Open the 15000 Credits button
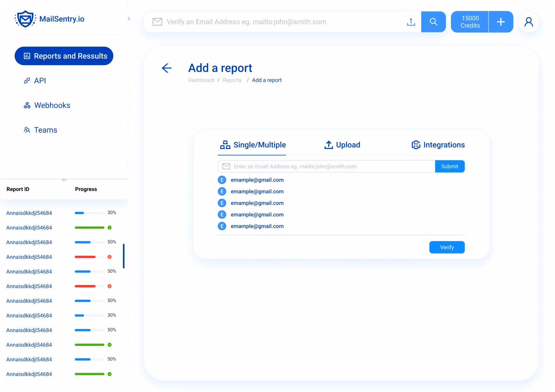This screenshot has width=555, height=392. tap(470, 22)
